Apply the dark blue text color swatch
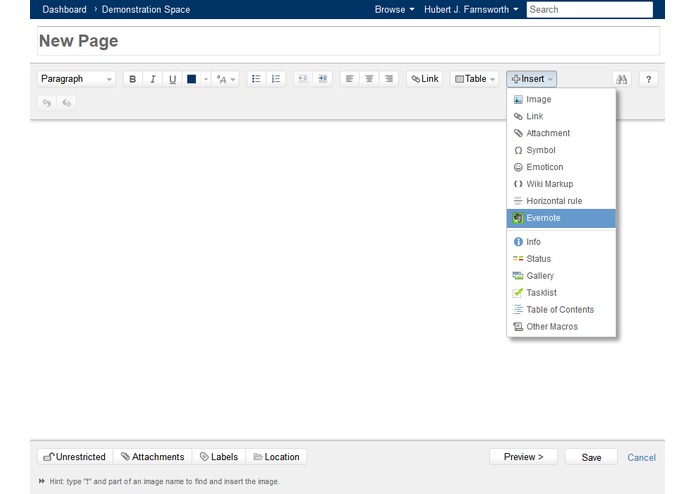 coord(191,79)
